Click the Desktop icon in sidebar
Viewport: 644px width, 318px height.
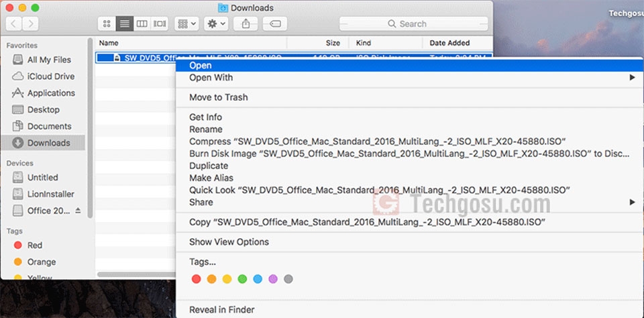coord(17,110)
